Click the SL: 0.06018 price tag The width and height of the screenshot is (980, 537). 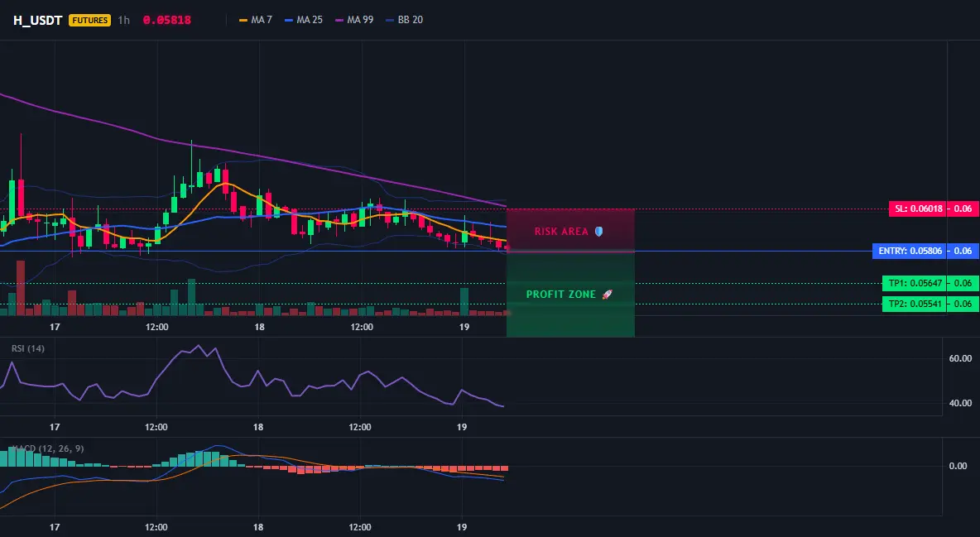[917, 209]
